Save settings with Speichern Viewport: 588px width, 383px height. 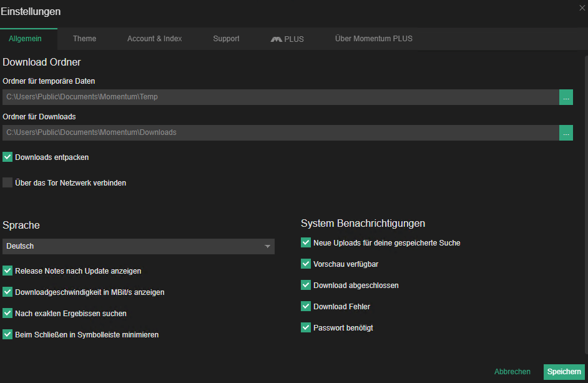[x=564, y=371]
